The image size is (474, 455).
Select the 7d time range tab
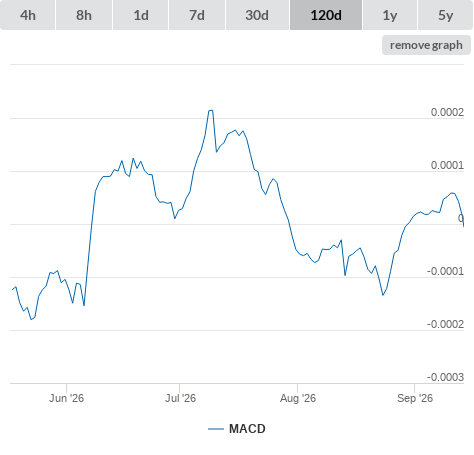coord(197,15)
